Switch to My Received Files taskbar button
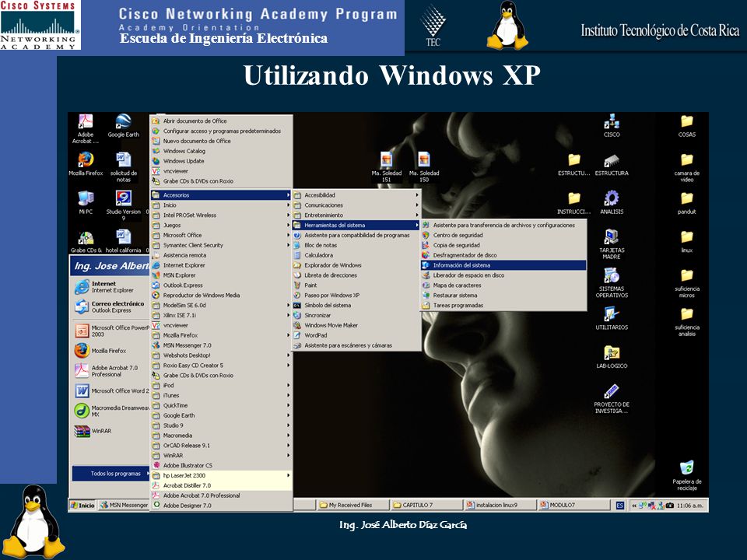This screenshot has width=747, height=560. click(x=352, y=505)
